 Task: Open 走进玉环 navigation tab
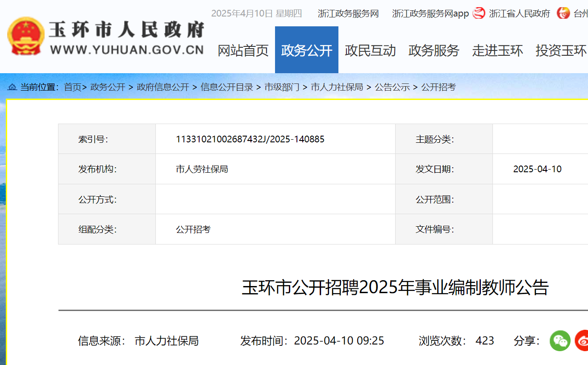pos(497,50)
